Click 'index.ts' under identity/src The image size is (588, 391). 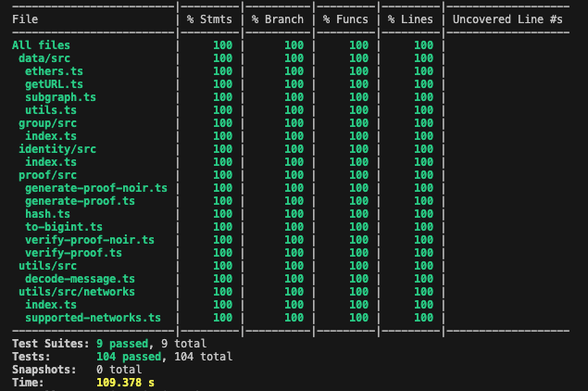pos(51,162)
